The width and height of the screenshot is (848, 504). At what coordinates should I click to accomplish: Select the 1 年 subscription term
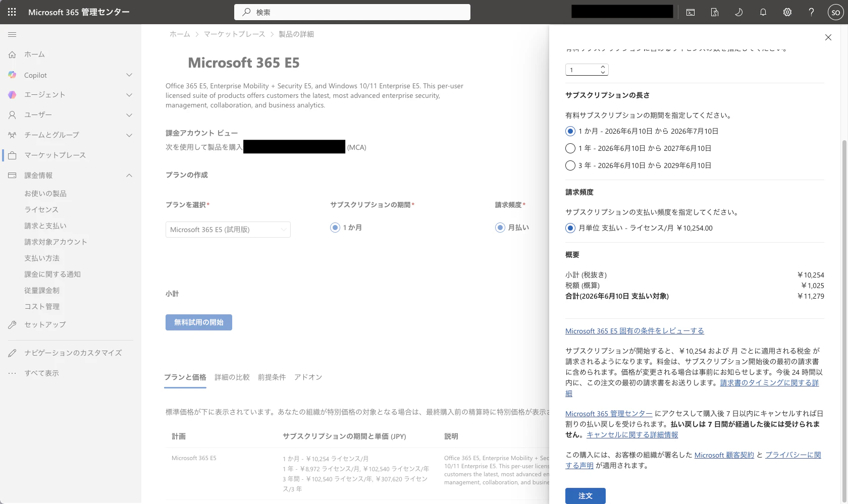(570, 148)
